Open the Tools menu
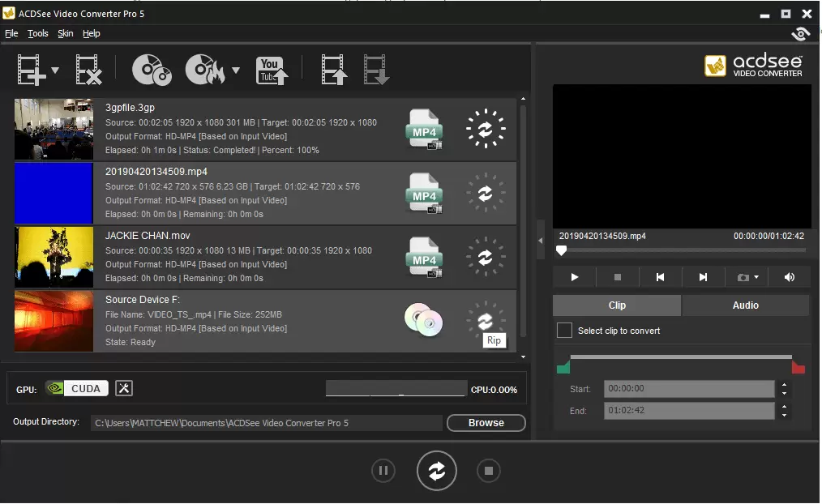The image size is (822, 504). click(x=38, y=33)
